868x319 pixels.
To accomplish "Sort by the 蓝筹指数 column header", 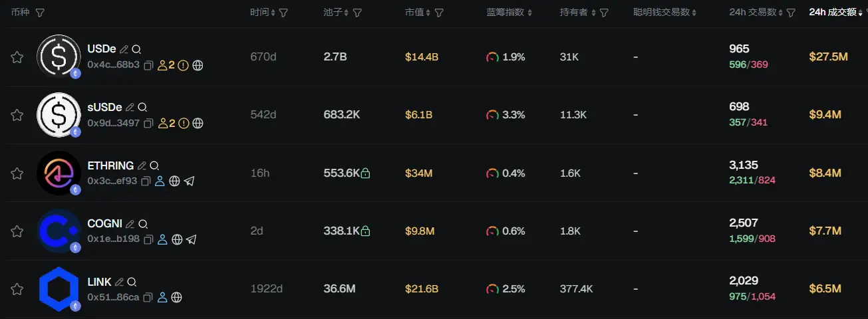I will pos(509,13).
